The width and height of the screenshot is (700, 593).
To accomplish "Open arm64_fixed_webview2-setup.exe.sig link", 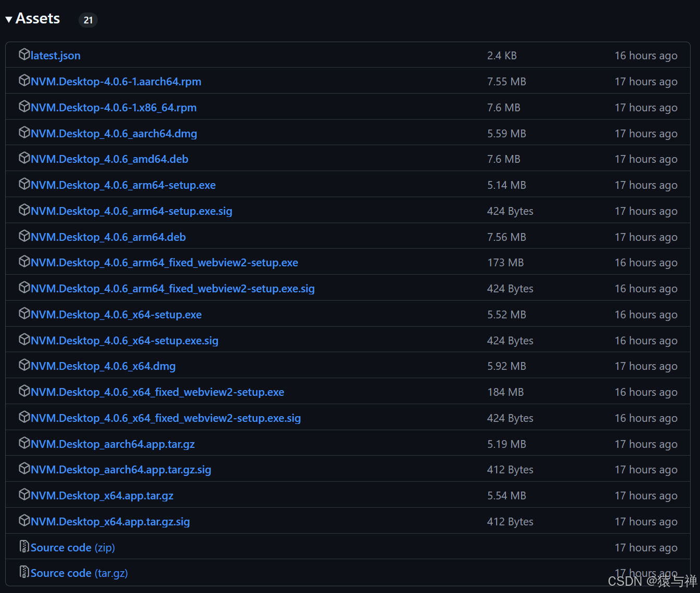I will point(173,289).
